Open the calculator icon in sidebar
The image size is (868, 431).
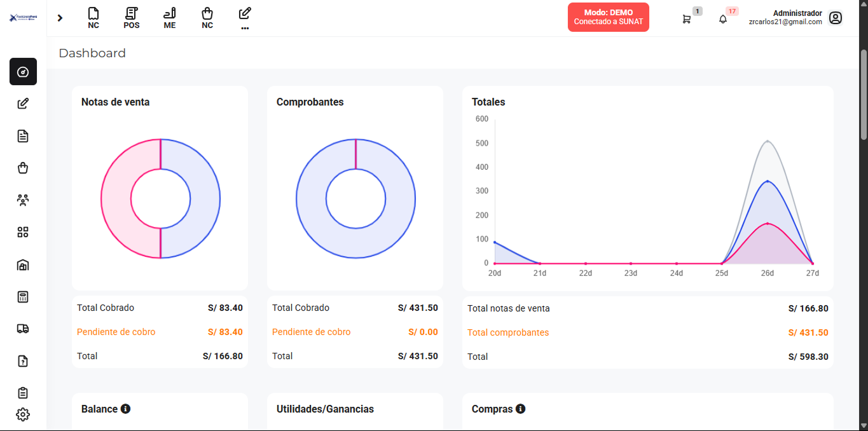click(x=23, y=297)
